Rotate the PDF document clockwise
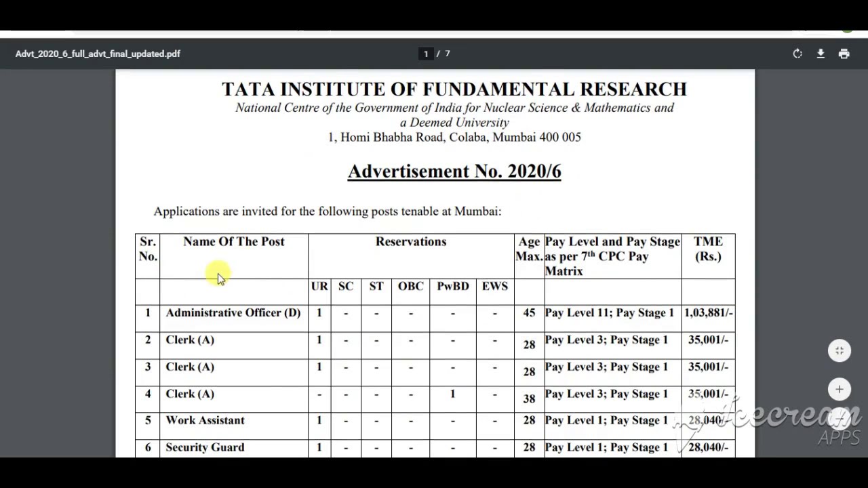This screenshot has height=488, width=868. (x=797, y=54)
